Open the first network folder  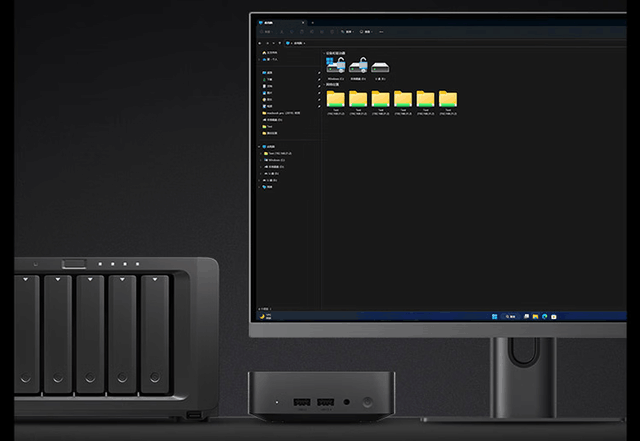coord(335,99)
